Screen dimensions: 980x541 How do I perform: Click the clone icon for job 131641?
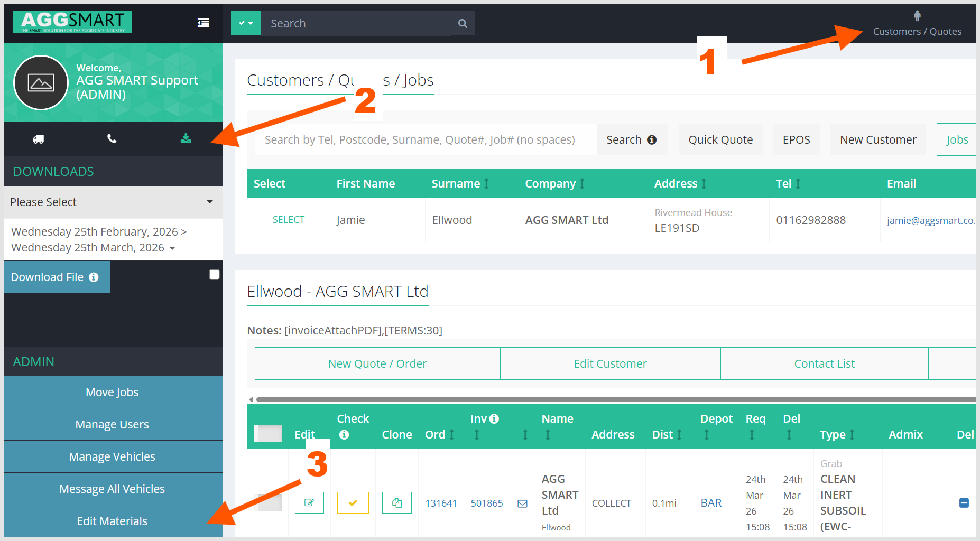click(397, 502)
